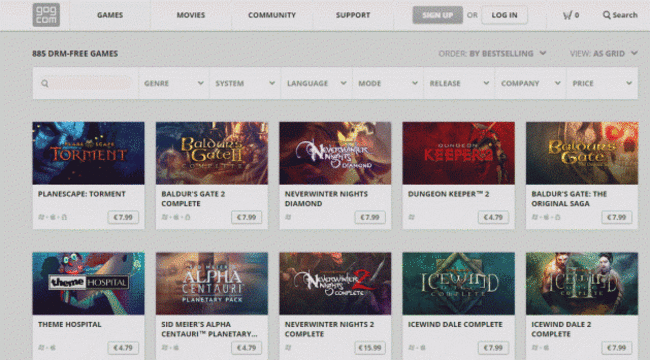The image size is (650, 360).
Task: Click the Search magnifier in header
Action: coord(606,15)
